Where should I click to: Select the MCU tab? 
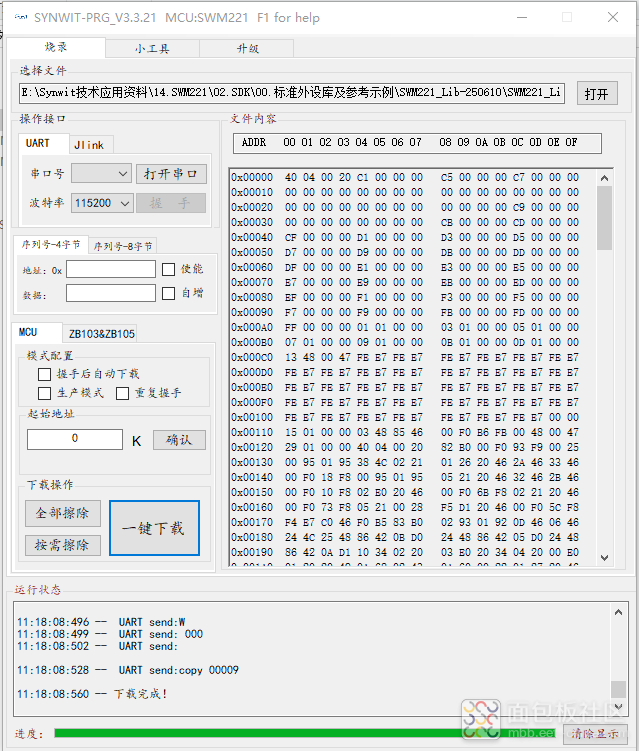(36, 332)
